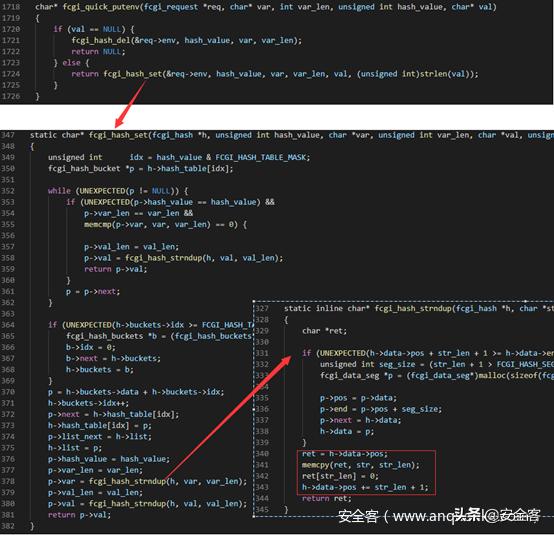The height and width of the screenshot is (535, 554).
Task: Click 'return p->val;' on line 381
Action: pos(79,515)
